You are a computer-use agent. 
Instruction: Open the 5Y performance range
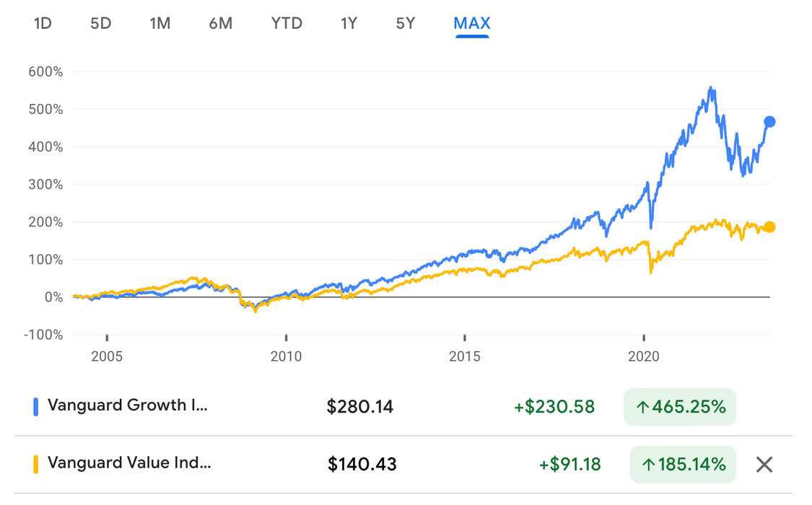tap(405, 22)
